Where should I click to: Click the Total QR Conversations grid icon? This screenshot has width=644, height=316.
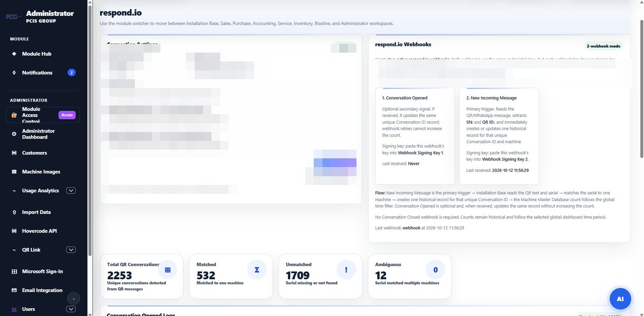[x=168, y=270]
